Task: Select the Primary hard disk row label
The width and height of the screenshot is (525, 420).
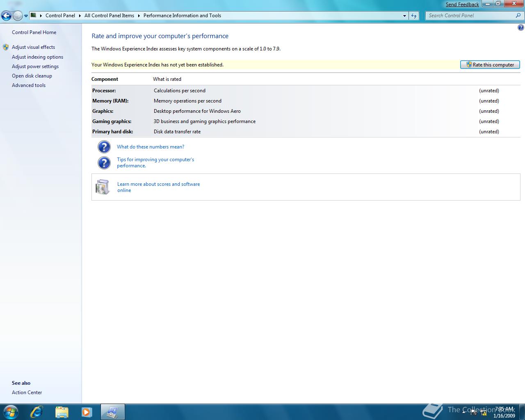Action: click(x=113, y=132)
